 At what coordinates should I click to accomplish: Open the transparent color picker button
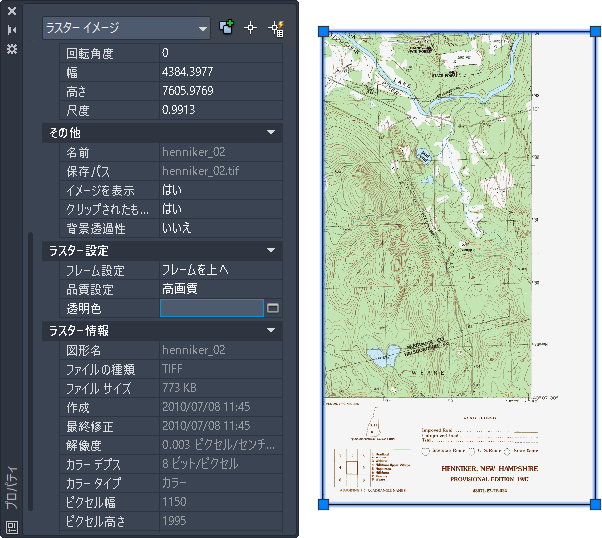(273, 308)
